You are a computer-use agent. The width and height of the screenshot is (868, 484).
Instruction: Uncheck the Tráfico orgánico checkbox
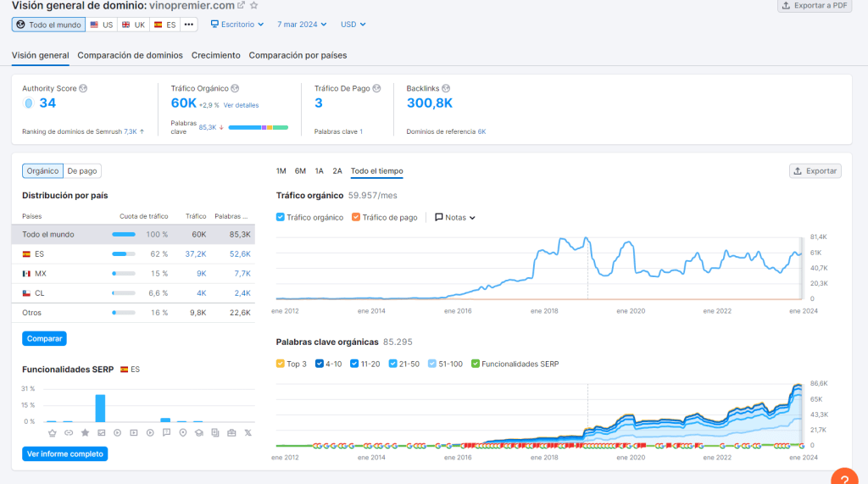point(280,217)
